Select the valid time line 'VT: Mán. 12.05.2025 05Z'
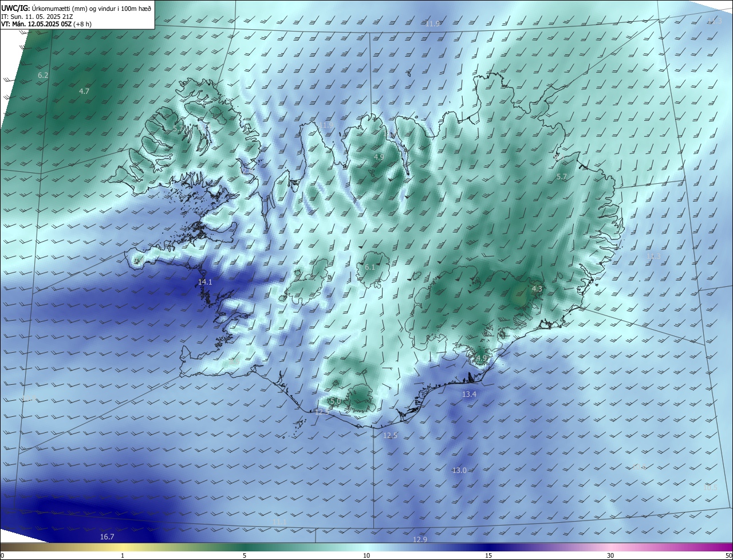 37,24
